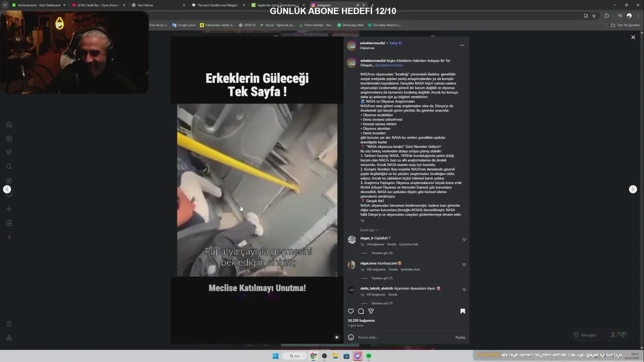Like delta_teknik_elektrik's comment with its heart
644x362 pixels.
click(x=464, y=290)
